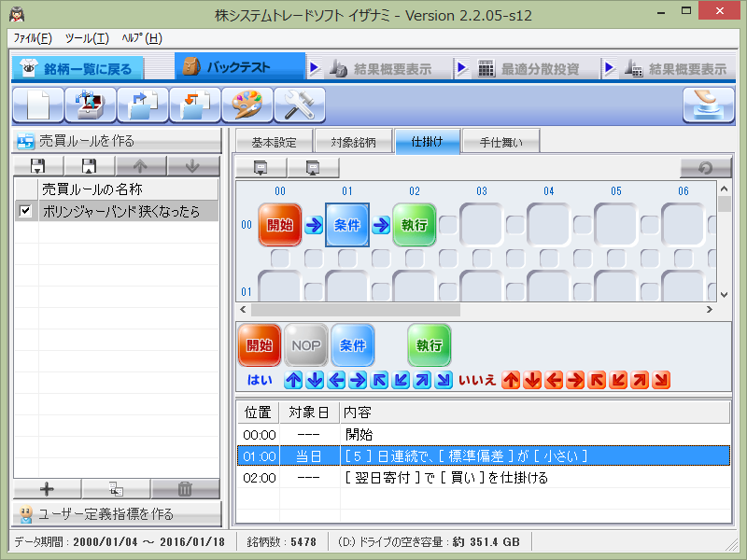
Task: Click first monitor icon above flow grid
Action: (261, 168)
